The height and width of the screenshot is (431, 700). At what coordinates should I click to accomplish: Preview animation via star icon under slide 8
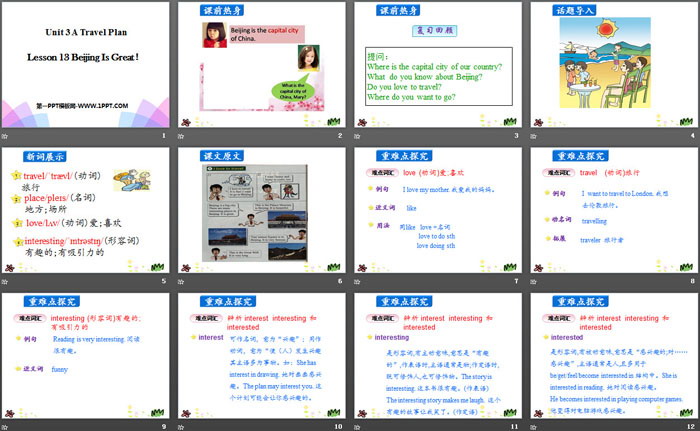pyautogui.click(x=533, y=281)
